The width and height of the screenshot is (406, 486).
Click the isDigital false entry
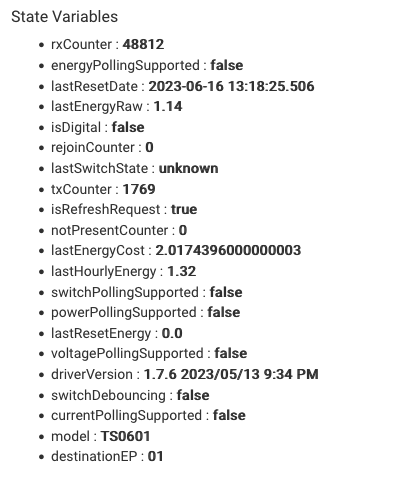[x=98, y=127]
